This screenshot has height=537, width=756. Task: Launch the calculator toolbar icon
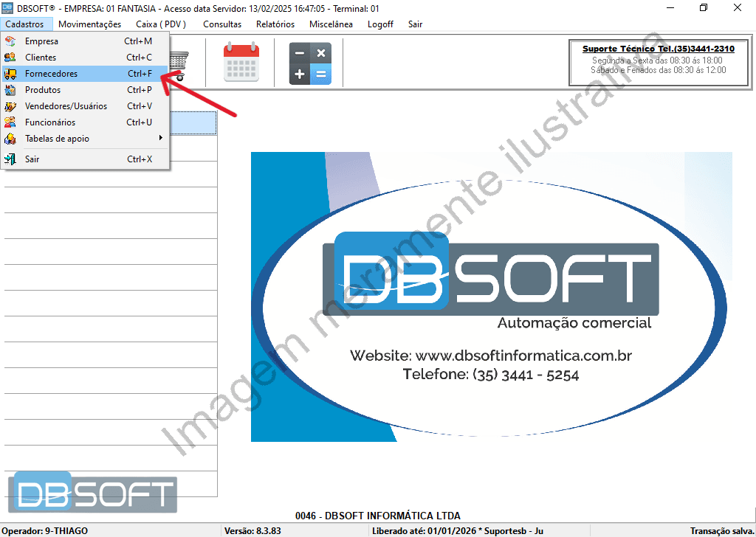pos(310,63)
